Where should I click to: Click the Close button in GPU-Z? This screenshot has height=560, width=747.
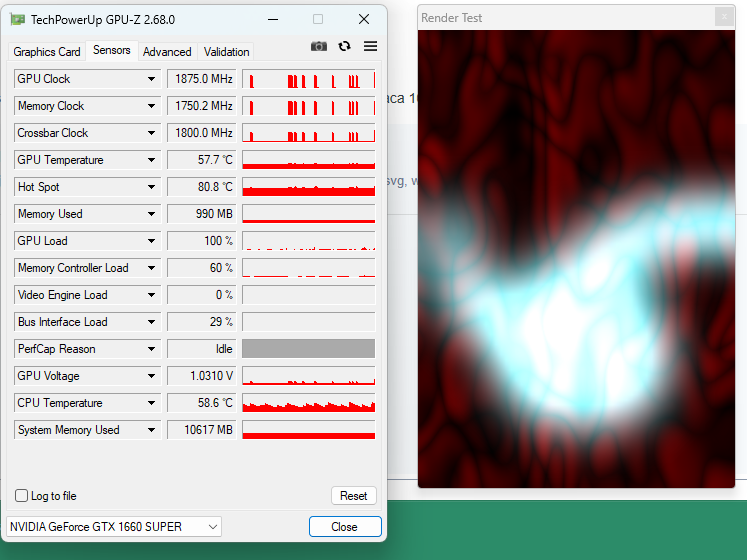pos(345,526)
